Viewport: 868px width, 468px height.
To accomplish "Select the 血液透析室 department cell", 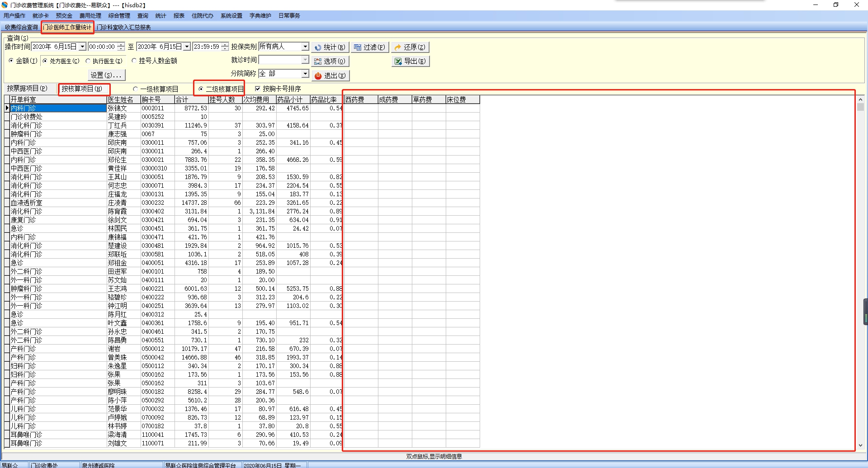I will (x=58, y=203).
